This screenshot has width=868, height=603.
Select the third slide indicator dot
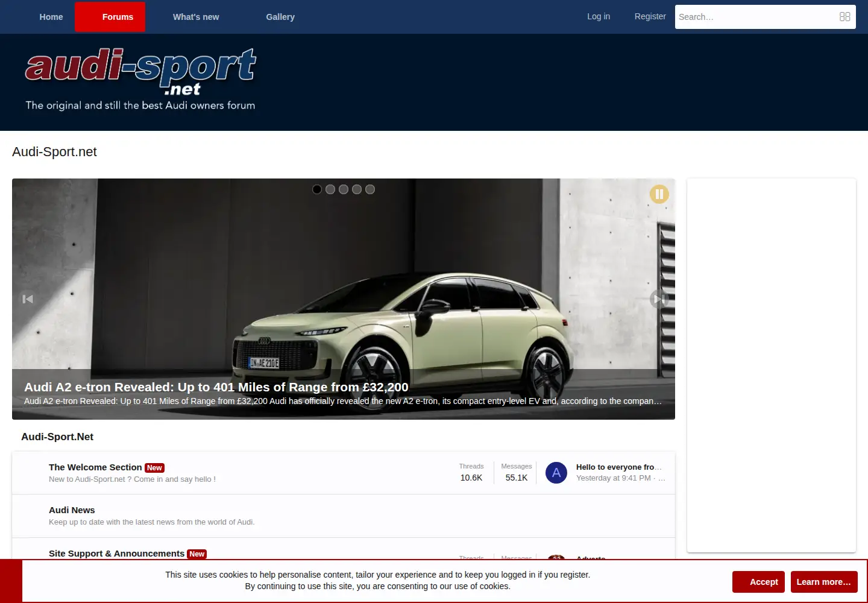click(x=344, y=189)
